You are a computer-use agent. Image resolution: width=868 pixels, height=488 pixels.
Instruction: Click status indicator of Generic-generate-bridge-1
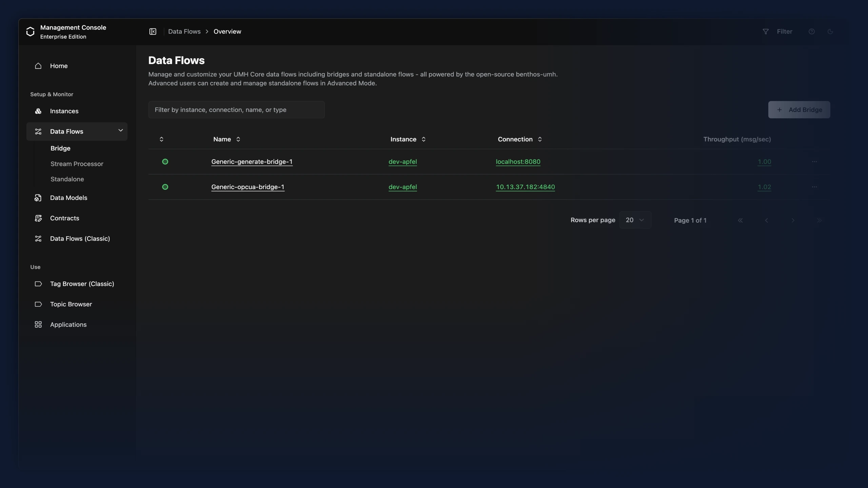[x=165, y=162]
